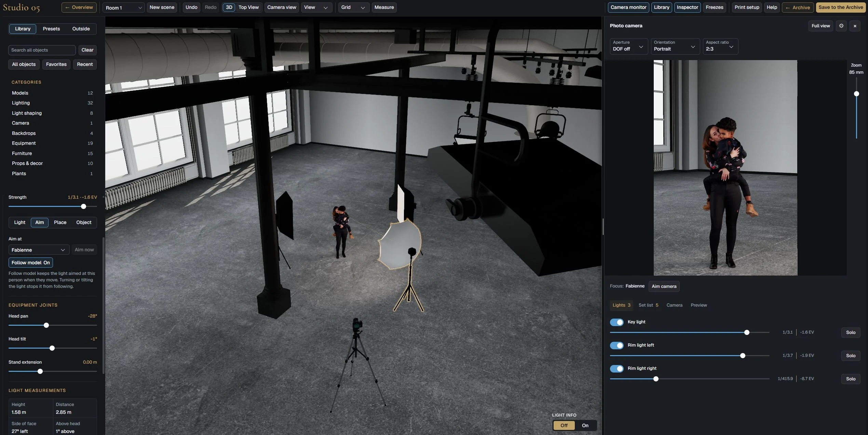Show Favorites objects filter
This screenshot has height=435, width=868.
tap(56, 65)
